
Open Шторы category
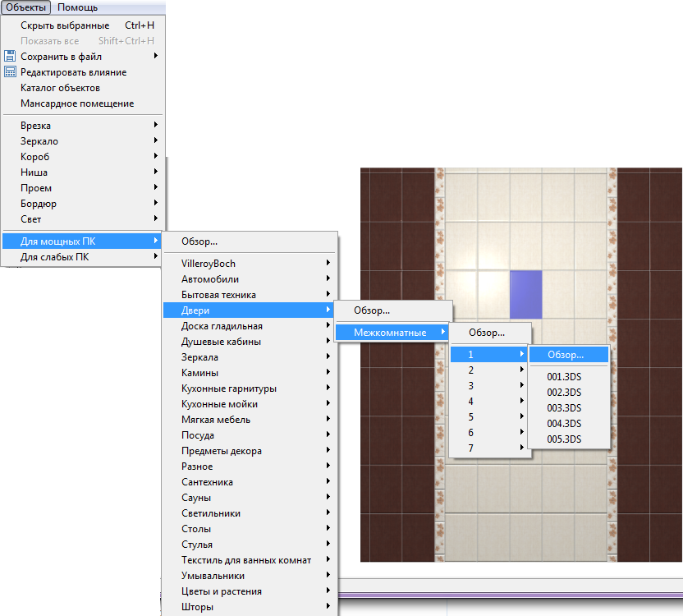[x=250, y=607]
